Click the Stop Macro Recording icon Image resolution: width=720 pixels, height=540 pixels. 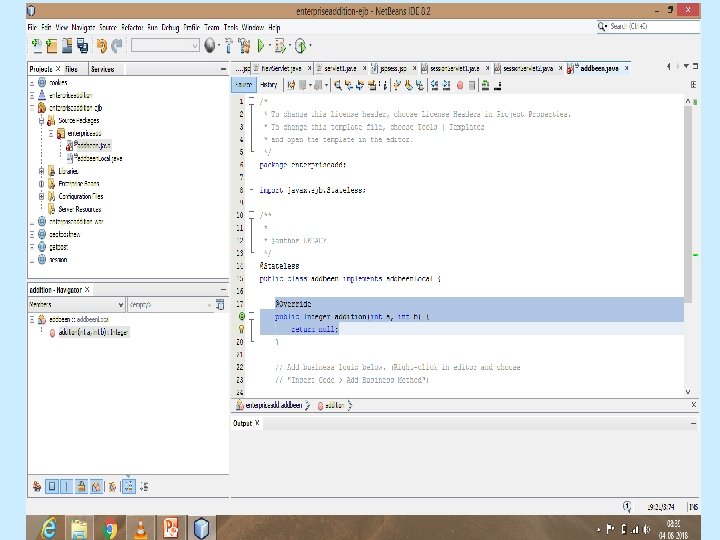(x=472, y=85)
